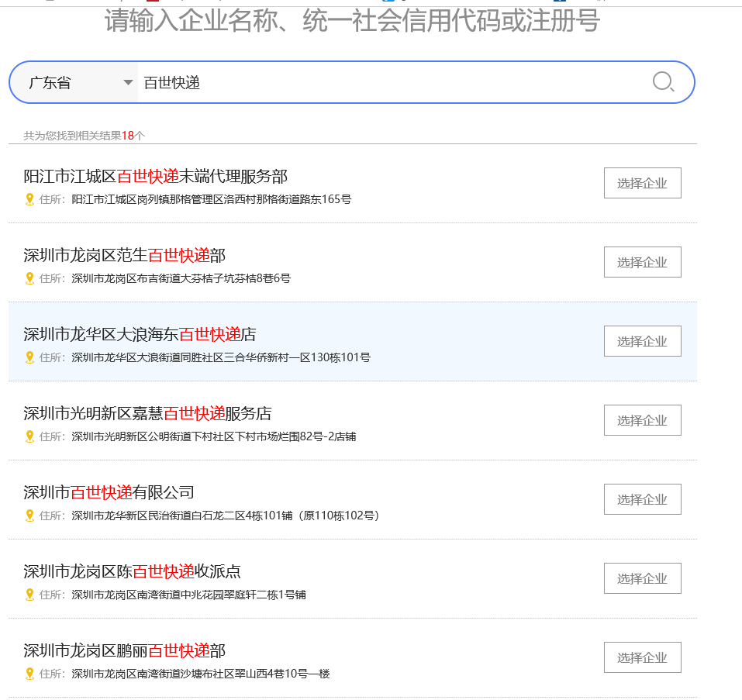The width and height of the screenshot is (742, 700).
Task: Click location pin icon beside 大浪街道同胜社区 address
Action: [x=29, y=357]
